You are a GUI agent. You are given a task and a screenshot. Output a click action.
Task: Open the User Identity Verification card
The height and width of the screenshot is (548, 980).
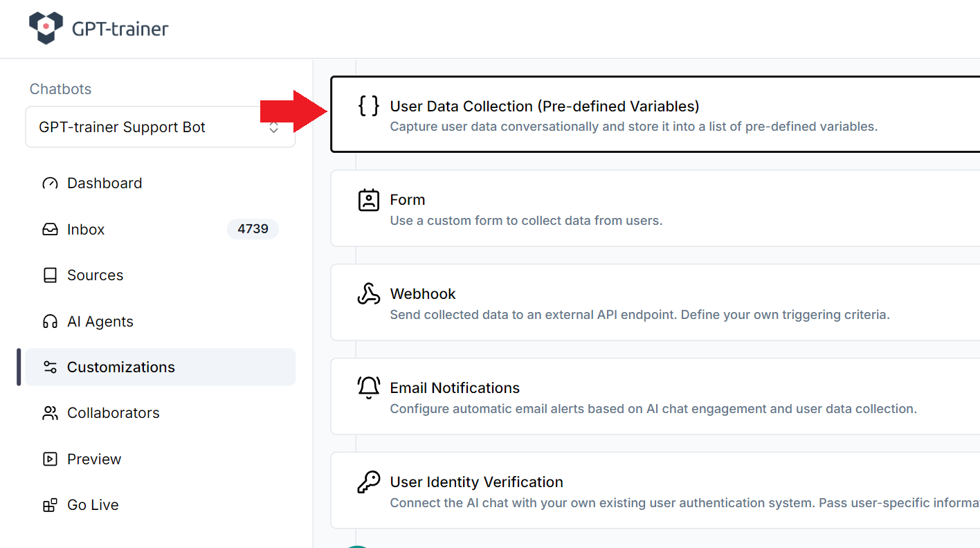[655, 491]
